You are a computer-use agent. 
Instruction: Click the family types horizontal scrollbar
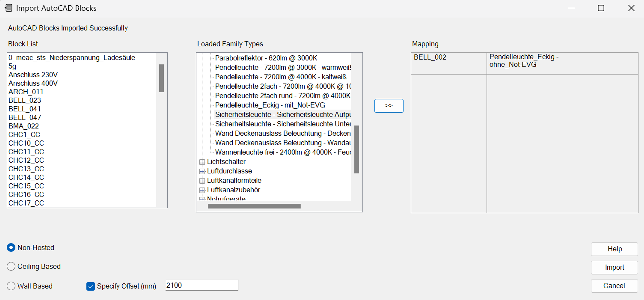254,206
